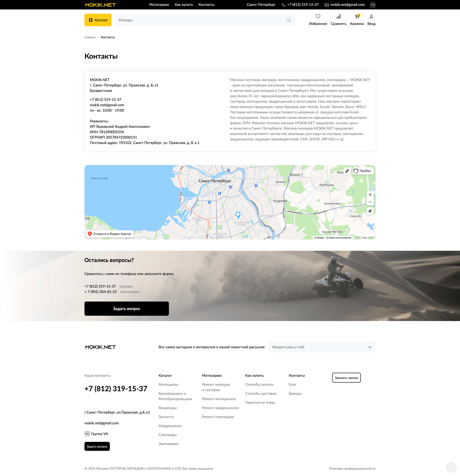Click the footer mokik.net@gmail.com email
The height and width of the screenshot is (476, 460).
pos(102,423)
